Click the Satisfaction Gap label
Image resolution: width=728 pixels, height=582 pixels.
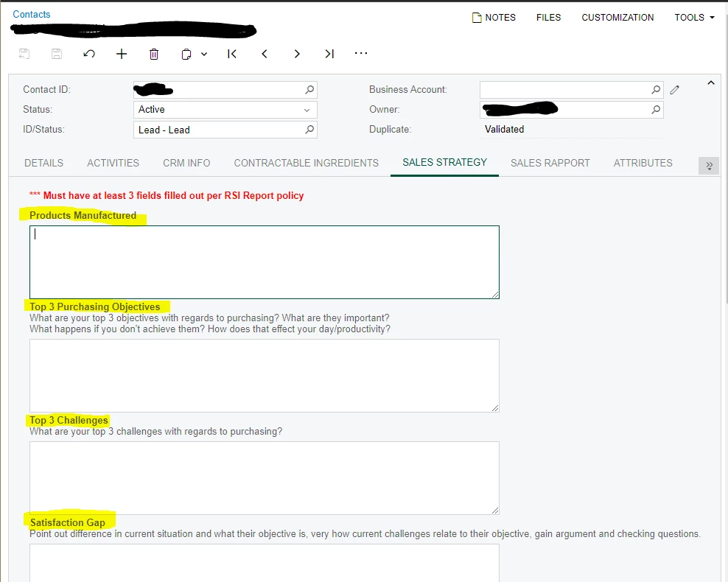67,522
